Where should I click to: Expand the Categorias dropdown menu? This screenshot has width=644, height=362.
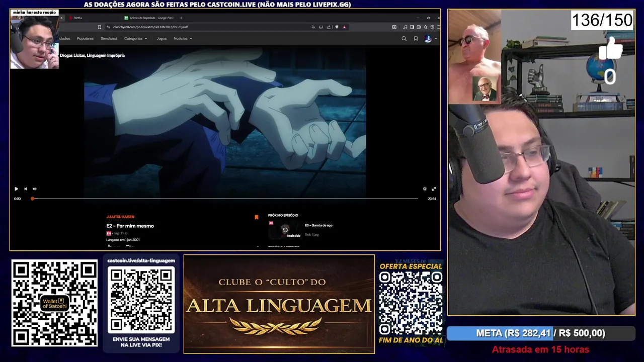pos(136,38)
